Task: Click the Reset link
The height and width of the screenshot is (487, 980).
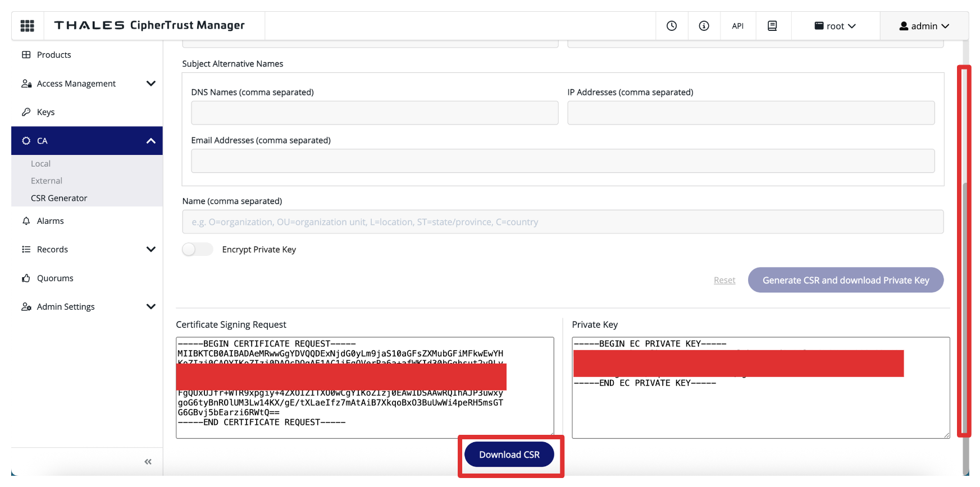Action: [x=724, y=280]
